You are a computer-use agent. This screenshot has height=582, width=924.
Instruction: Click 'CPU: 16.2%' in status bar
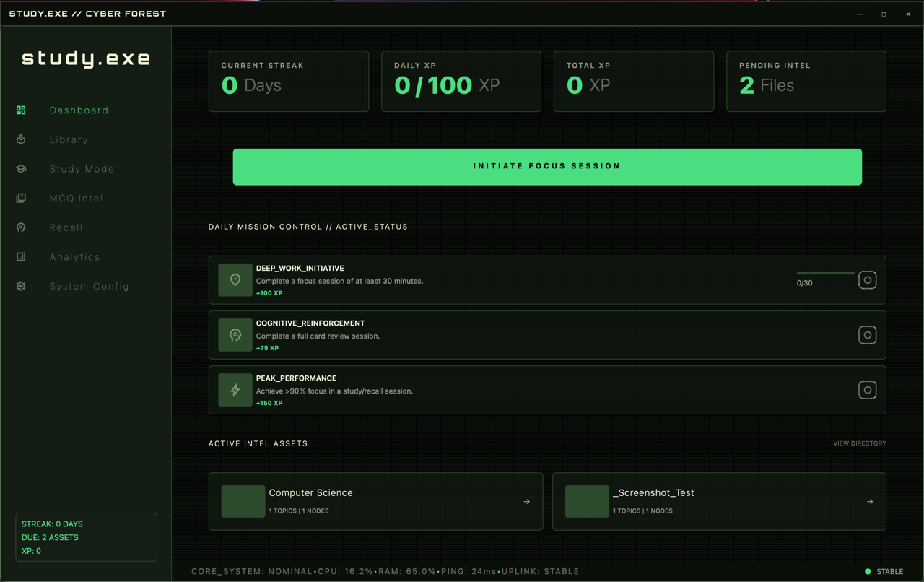click(x=344, y=571)
